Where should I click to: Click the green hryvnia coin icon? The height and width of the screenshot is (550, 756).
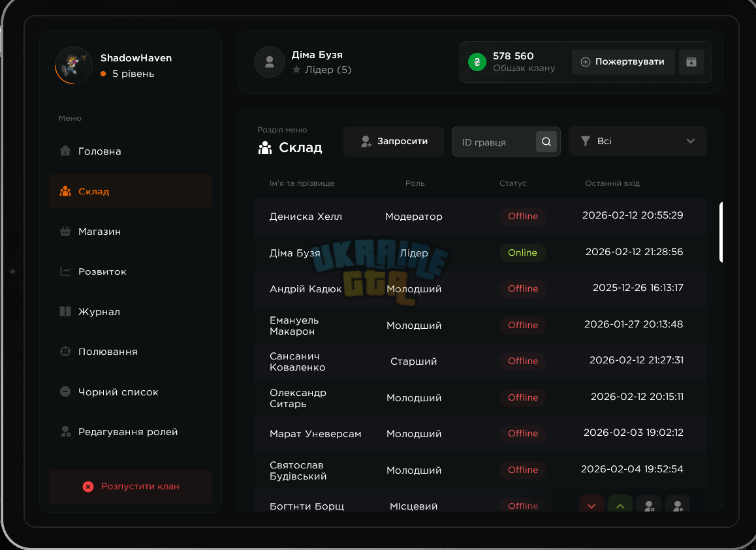pyautogui.click(x=477, y=62)
